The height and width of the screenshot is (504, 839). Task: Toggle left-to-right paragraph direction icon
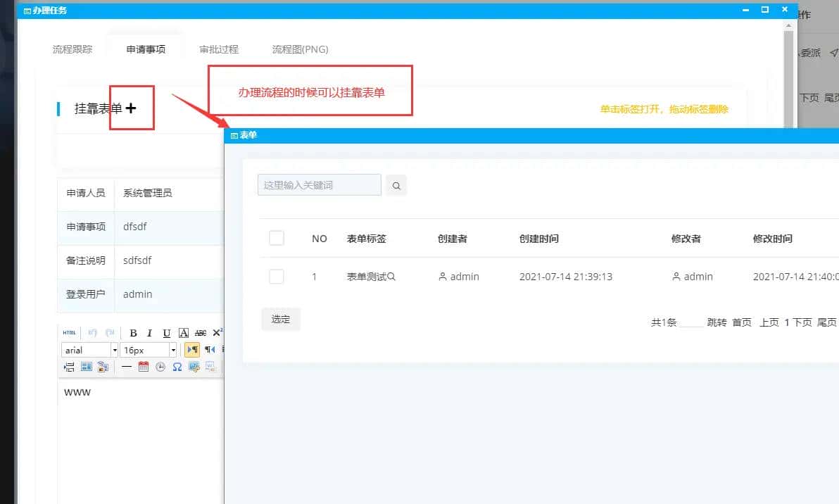point(193,350)
